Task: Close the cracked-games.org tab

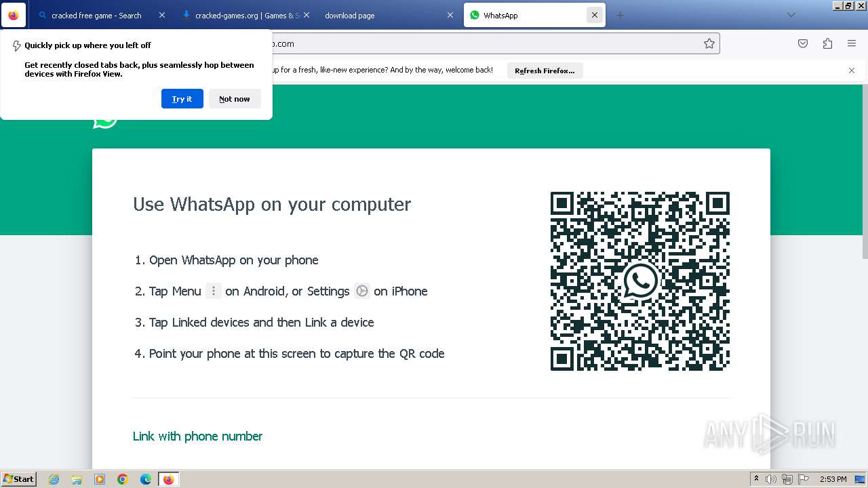Action: 306,15
